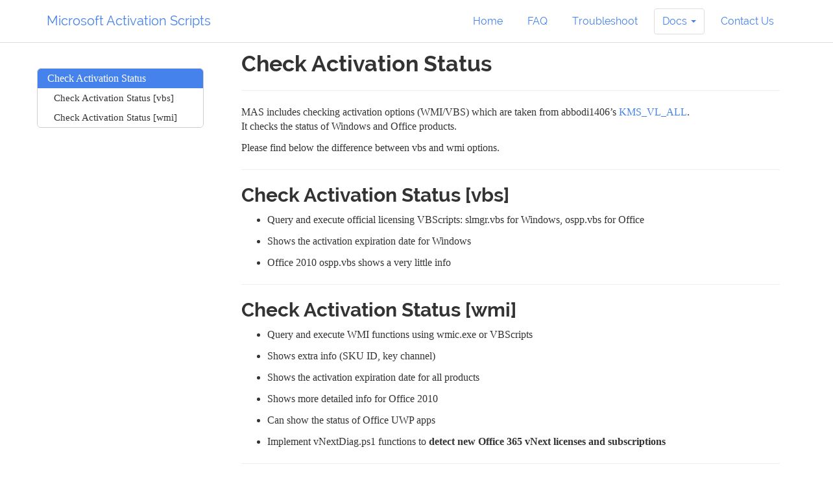Click 'Shows extra info (SKU ID, key channel)'
Screen dimensions: 833x504
coord(351,356)
